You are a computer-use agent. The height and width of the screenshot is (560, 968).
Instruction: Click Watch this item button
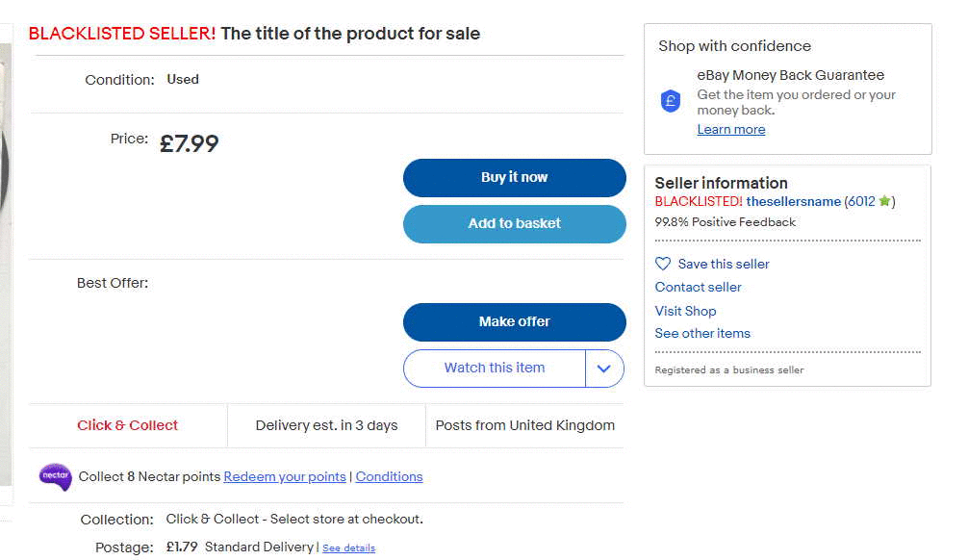click(x=494, y=369)
